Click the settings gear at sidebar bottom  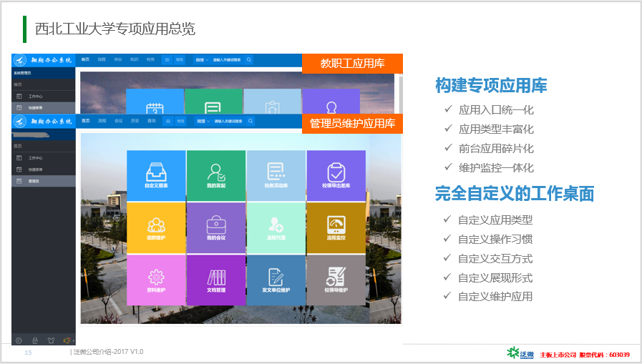pyautogui.click(x=19, y=340)
